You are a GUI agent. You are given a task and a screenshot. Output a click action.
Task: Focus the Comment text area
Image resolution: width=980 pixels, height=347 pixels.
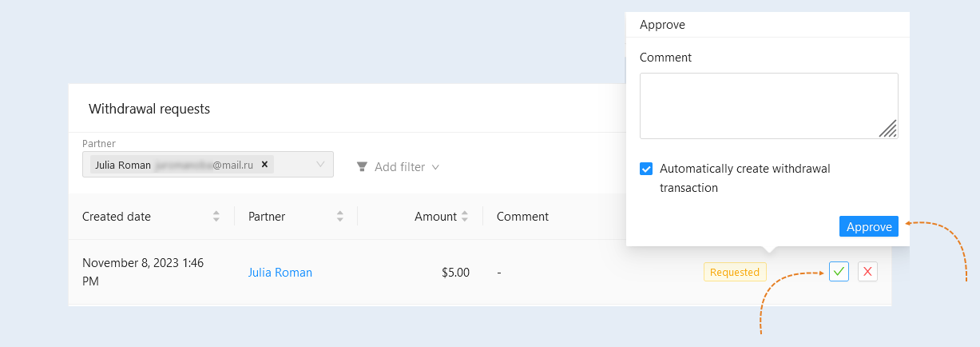[769, 106]
